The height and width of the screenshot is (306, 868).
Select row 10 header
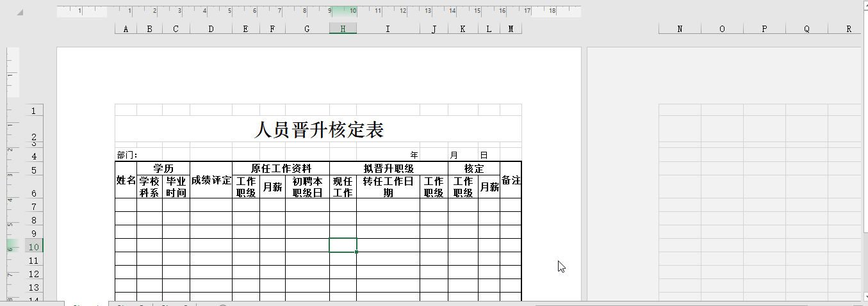coord(34,247)
